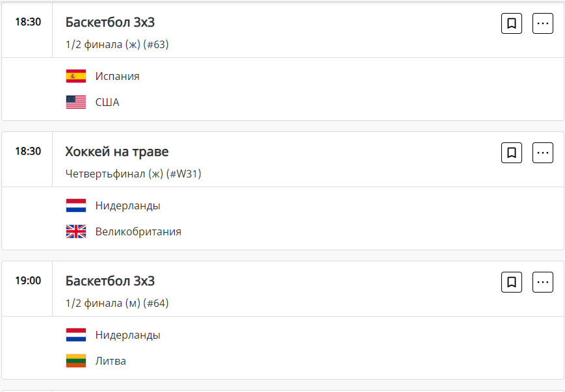Image resolution: width=565 pixels, height=392 pixels.
Task: Click the Netherlands flag in the hockey match
Action: [76, 205]
